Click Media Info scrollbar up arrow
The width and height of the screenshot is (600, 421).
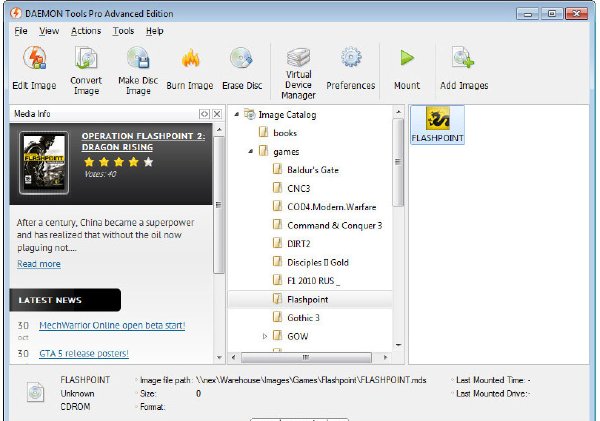pos(219,130)
